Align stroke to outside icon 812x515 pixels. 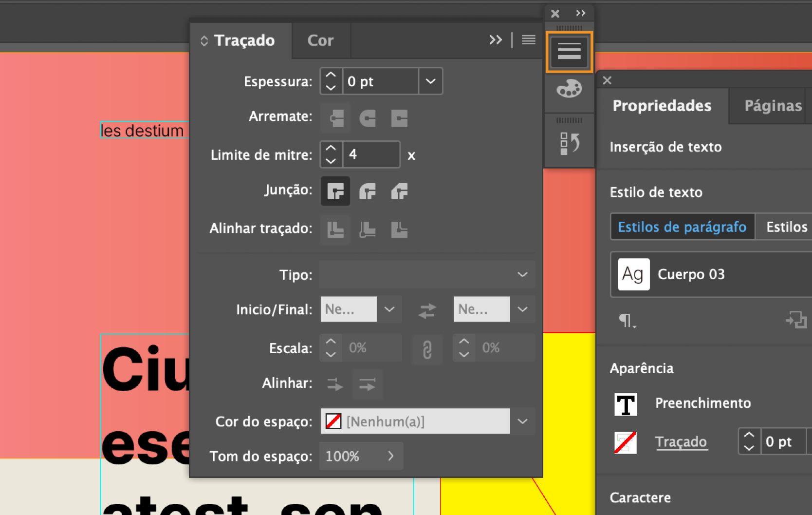click(x=399, y=229)
